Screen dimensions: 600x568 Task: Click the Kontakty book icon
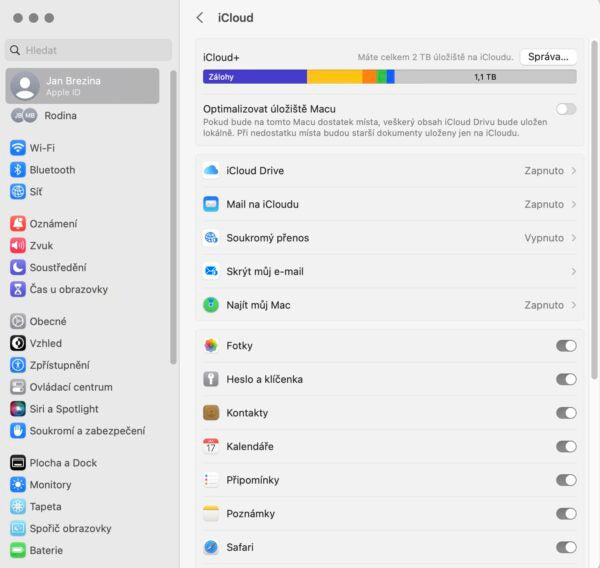211,413
